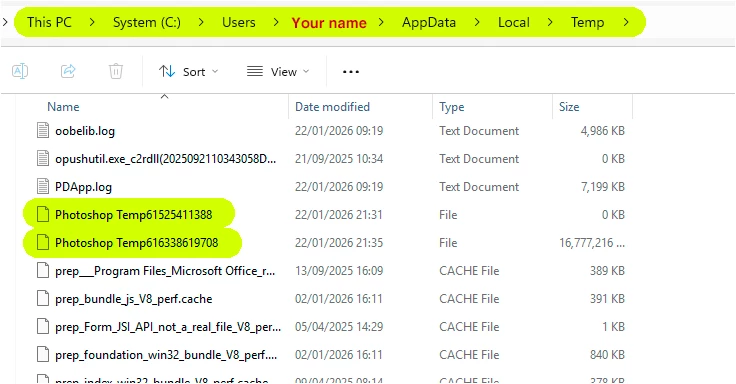Click the 05/04/2025 14:29 date cell
736x384 pixels.
click(339, 327)
